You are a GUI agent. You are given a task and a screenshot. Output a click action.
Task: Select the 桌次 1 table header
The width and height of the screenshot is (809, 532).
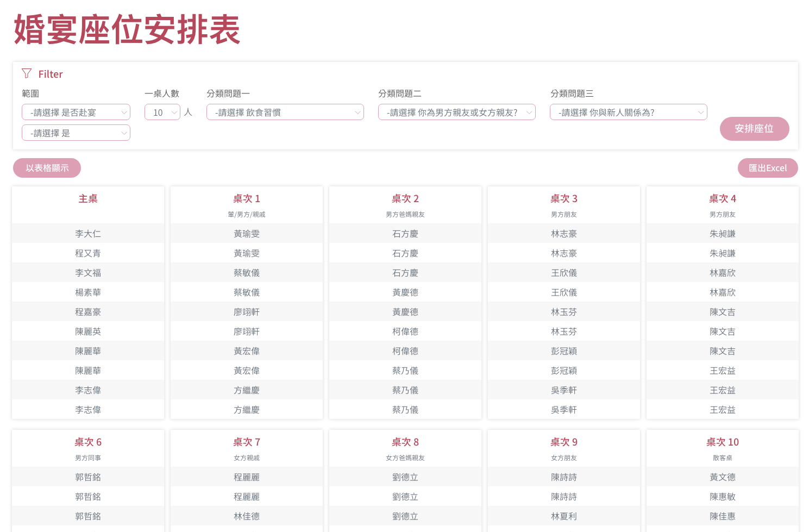(x=247, y=199)
